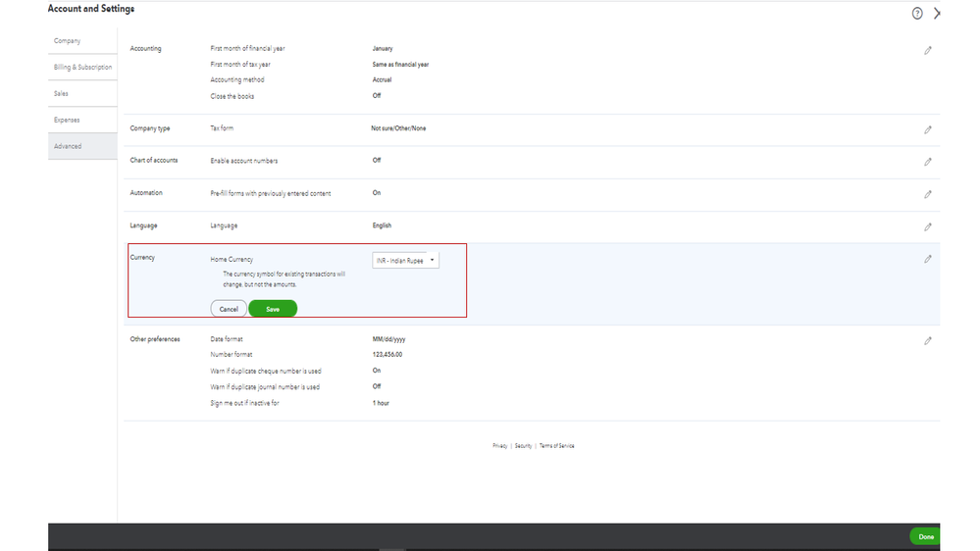Open the Terms of Service link
Screen dimensions: 980x551
coord(557,446)
